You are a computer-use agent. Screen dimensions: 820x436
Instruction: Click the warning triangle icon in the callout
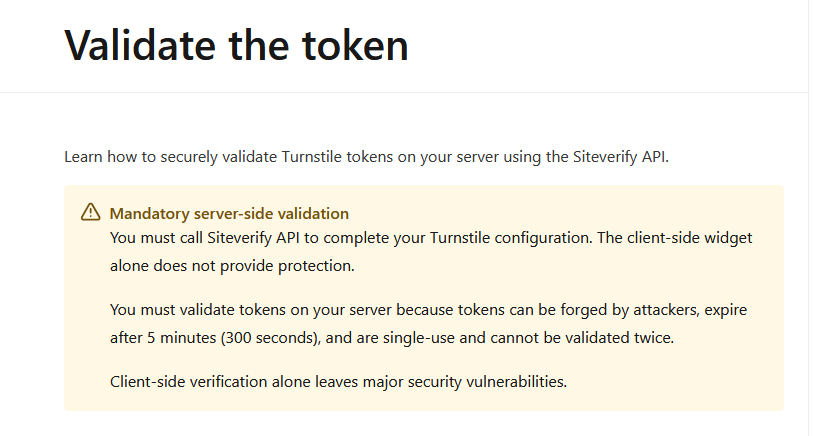91,212
